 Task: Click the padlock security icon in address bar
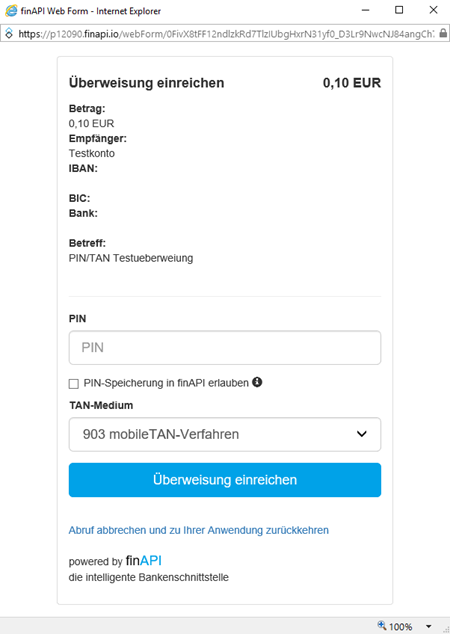coord(443,34)
